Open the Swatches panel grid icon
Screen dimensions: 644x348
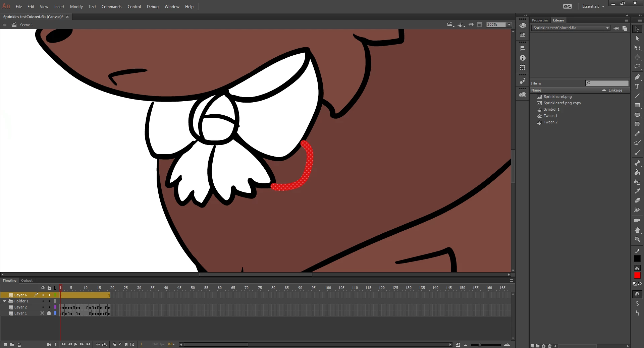pyautogui.click(x=523, y=35)
